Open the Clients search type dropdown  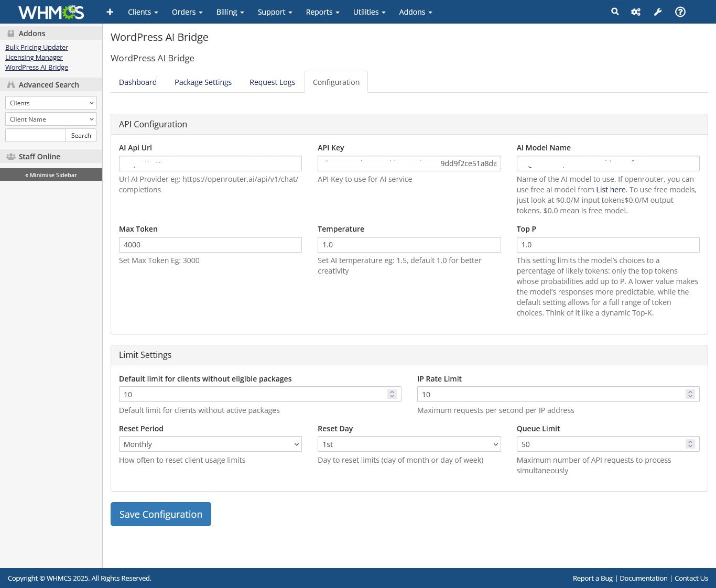pyautogui.click(x=50, y=103)
